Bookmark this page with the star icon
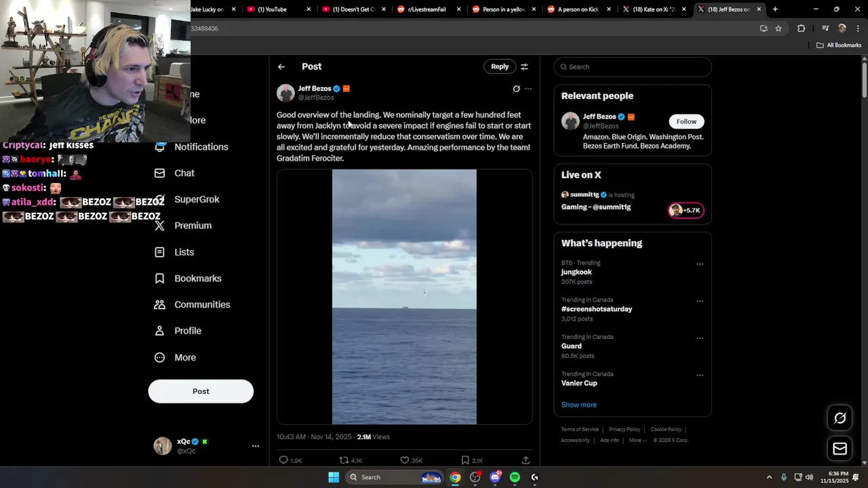 [778, 28]
